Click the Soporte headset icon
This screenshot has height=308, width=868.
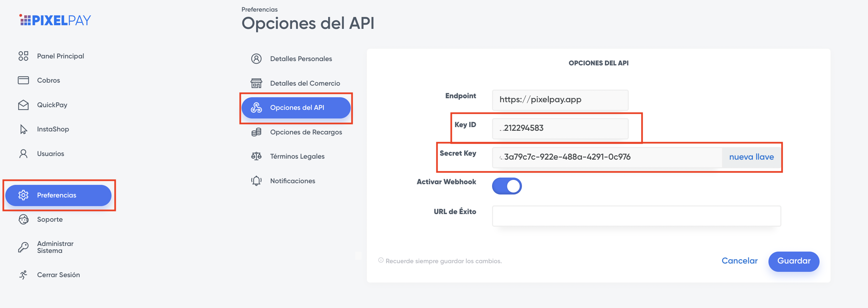[23, 219]
